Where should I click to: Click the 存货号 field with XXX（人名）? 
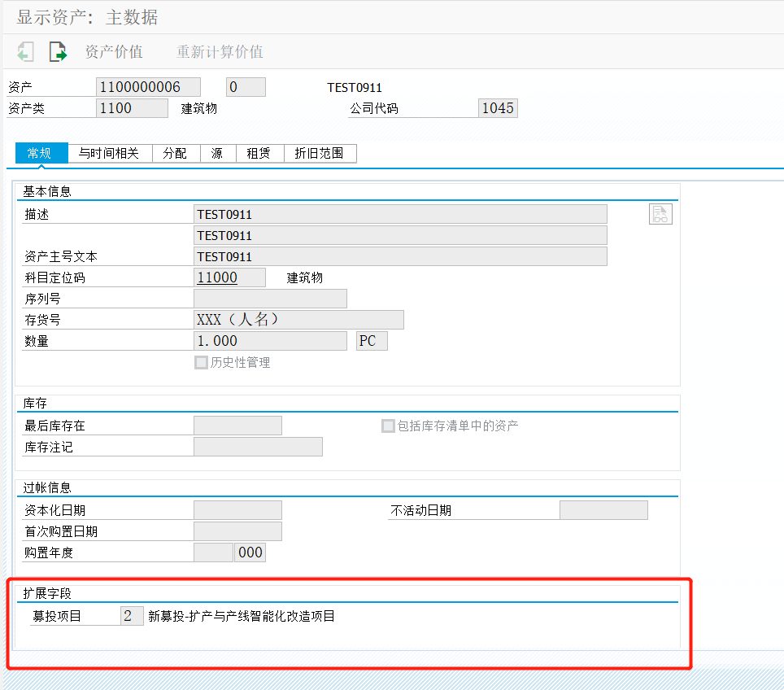[x=297, y=319]
